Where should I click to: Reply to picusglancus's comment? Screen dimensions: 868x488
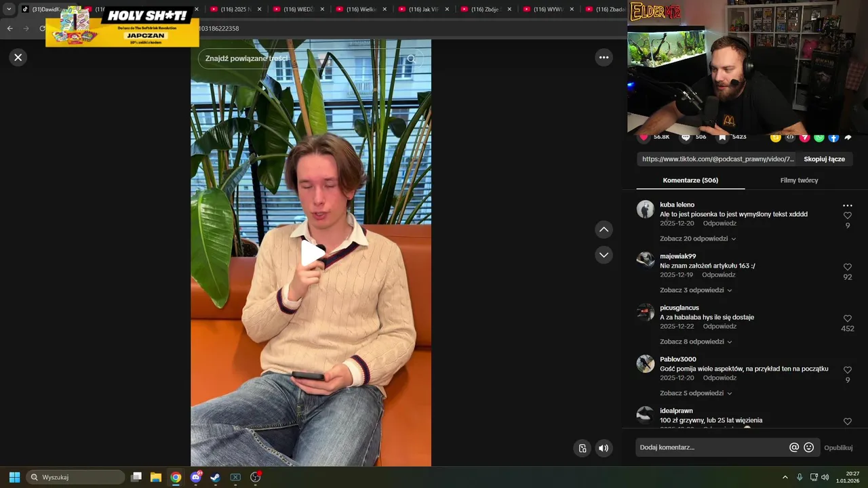(x=719, y=327)
